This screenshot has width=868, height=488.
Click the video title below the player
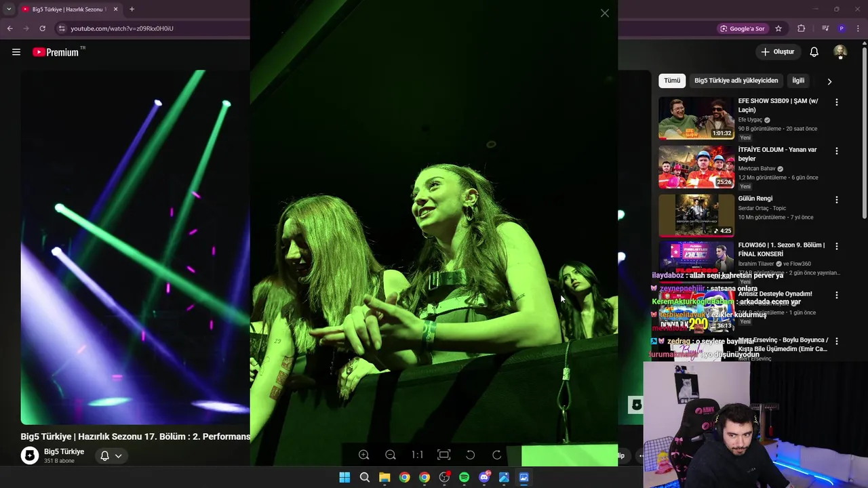pyautogui.click(x=135, y=436)
